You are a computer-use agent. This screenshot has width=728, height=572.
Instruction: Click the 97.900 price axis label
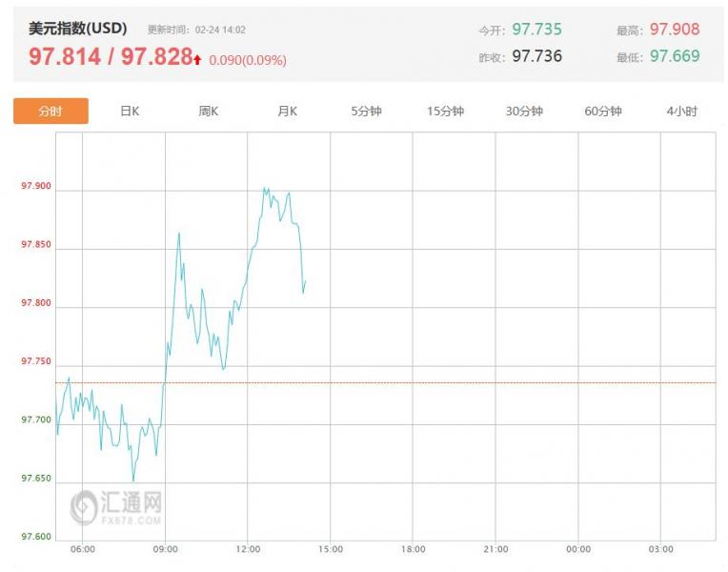pos(36,186)
